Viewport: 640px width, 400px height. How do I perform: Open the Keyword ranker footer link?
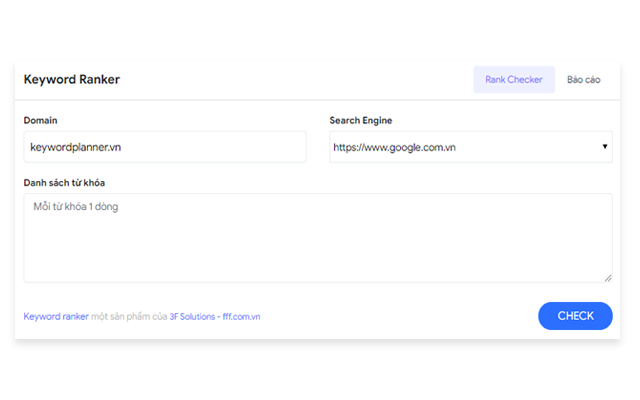(x=56, y=317)
